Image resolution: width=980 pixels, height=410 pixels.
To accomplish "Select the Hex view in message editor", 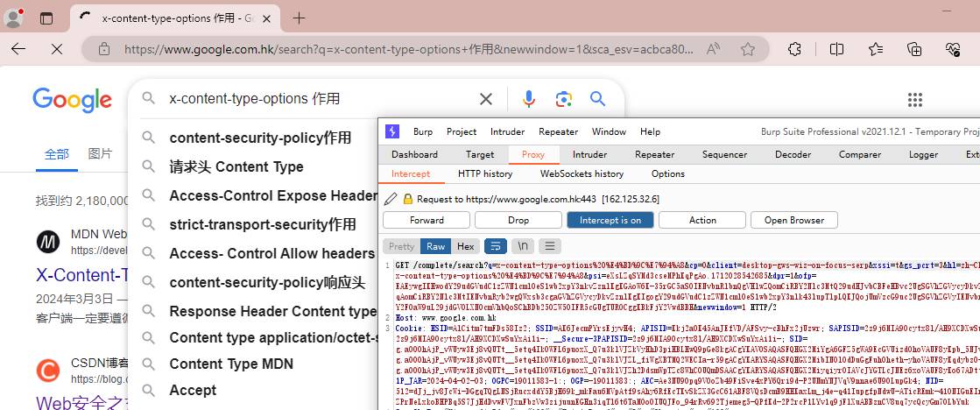I will 465,246.
